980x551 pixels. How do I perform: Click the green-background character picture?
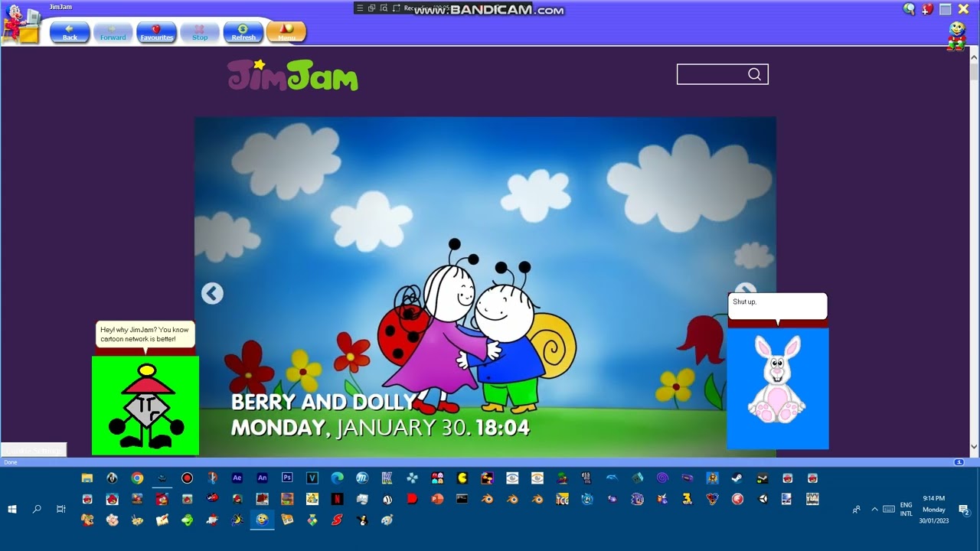[145, 406]
